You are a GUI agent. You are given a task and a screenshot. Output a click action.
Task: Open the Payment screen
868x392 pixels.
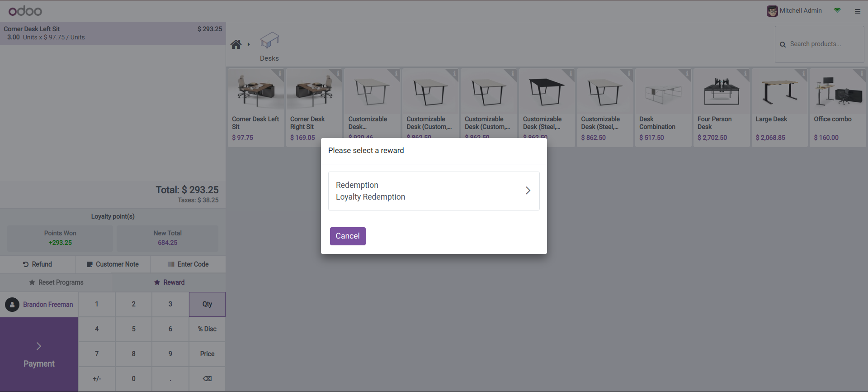39,354
